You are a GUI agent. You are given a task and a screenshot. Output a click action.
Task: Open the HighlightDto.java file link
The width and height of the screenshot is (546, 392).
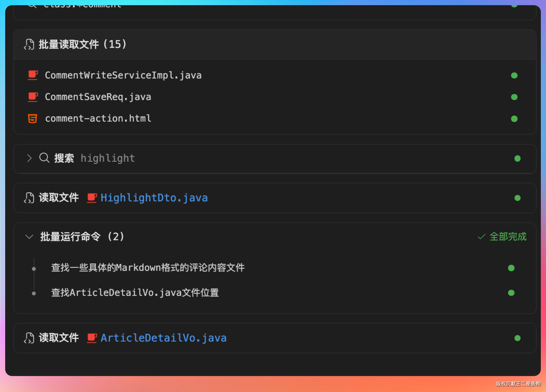coord(154,198)
